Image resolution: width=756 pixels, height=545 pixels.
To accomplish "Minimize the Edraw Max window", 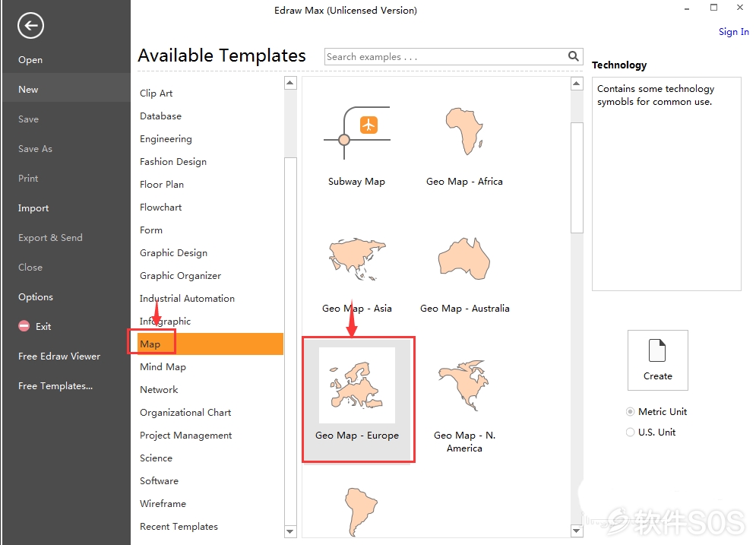I will (x=687, y=8).
